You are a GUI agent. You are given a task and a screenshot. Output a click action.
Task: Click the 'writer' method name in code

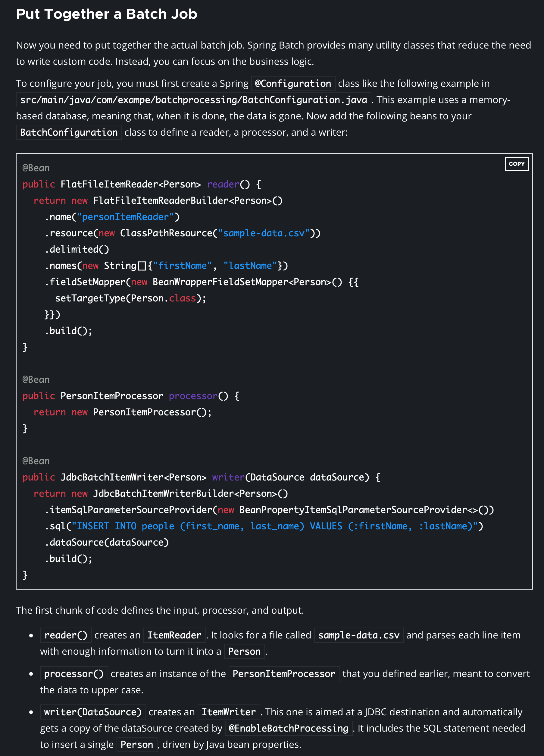point(229,477)
